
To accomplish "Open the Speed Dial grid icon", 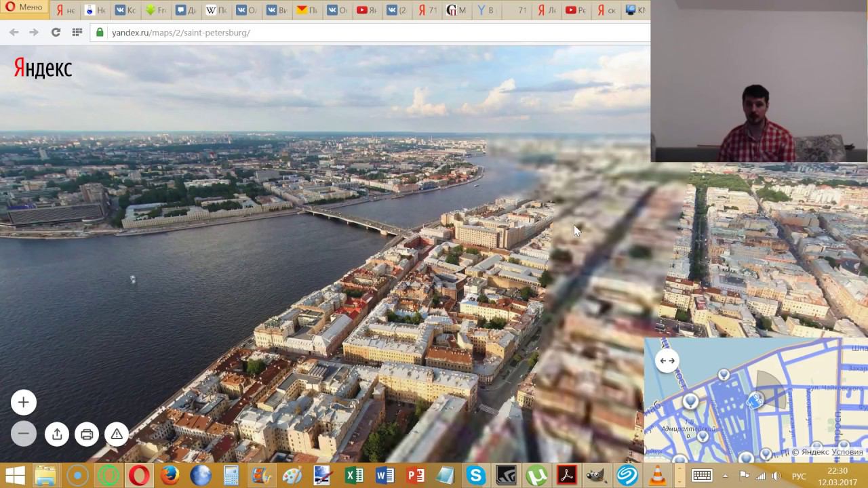I will (x=77, y=32).
